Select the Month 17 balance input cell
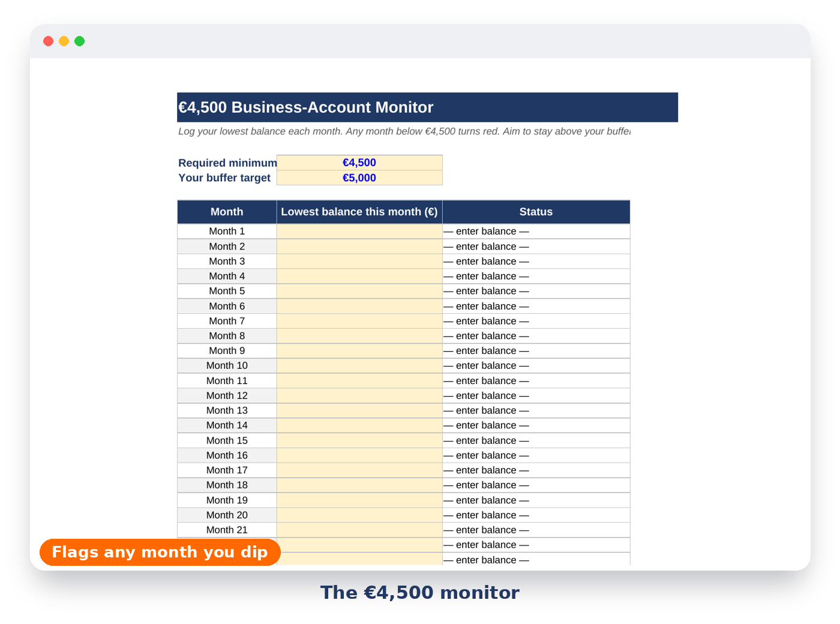Viewport: 840px width, 624px height. pos(359,470)
